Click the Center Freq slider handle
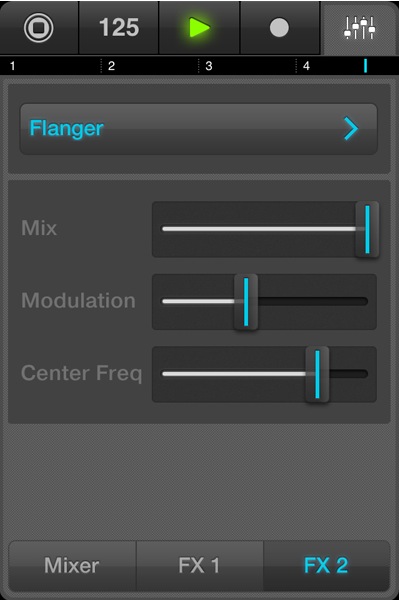This screenshot has width=399, height=600. coord(317,374)
